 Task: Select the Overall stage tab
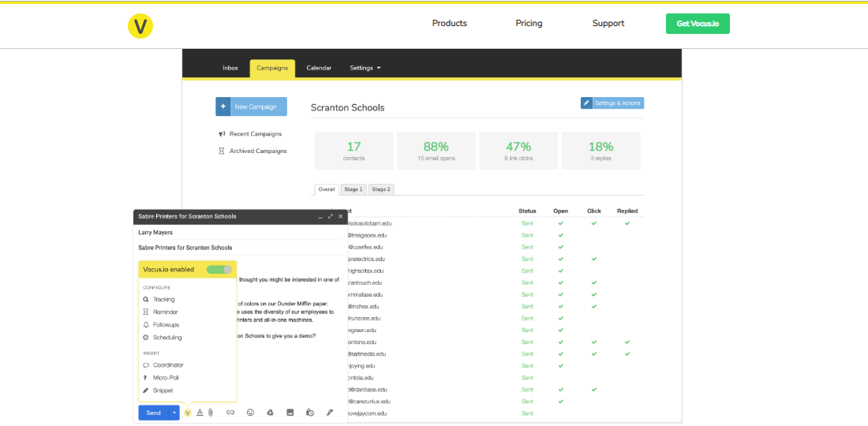click(327, 189)
